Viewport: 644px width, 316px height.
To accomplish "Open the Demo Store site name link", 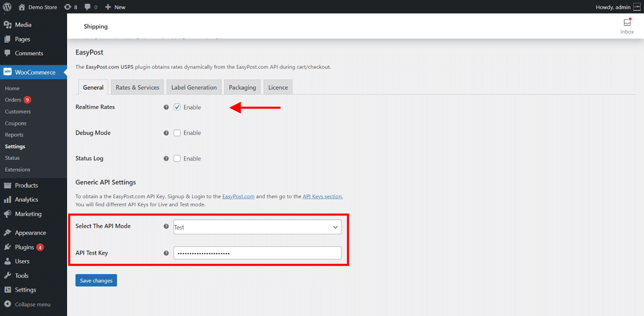I will 43,7.
